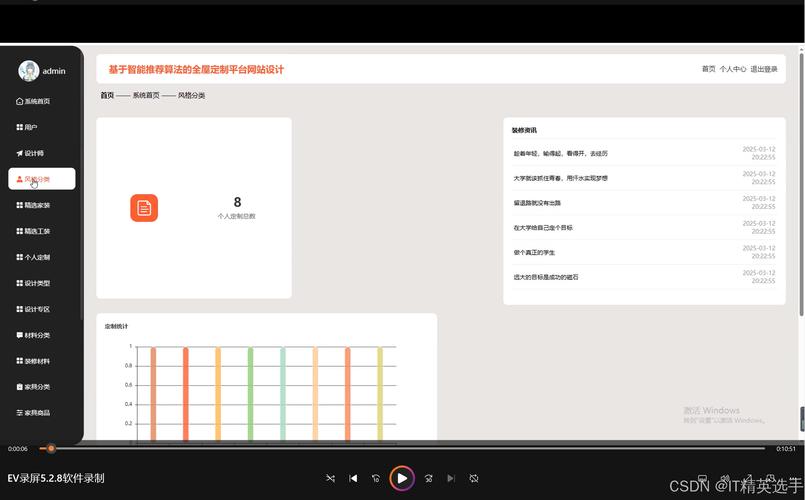Seek along the video progress bar track
Viewport: 805px width, 500px height.
[402, 448]
